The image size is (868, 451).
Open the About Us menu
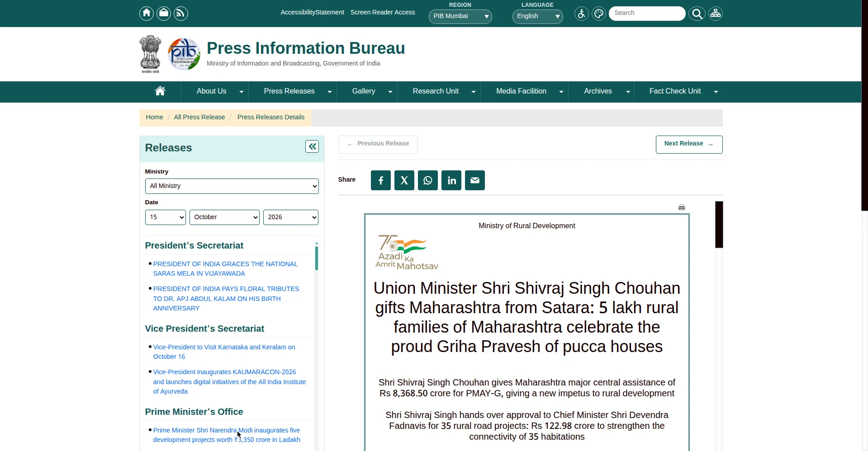pos(215,92)
